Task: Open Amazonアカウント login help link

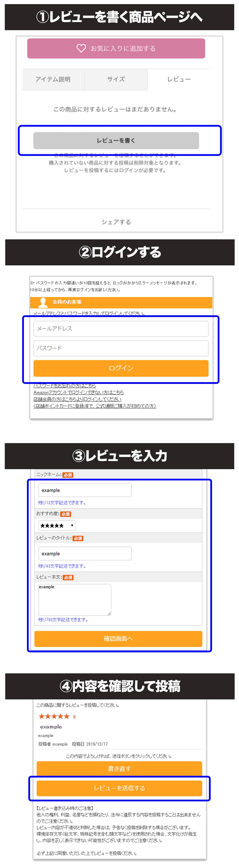Action: [79, 392]
